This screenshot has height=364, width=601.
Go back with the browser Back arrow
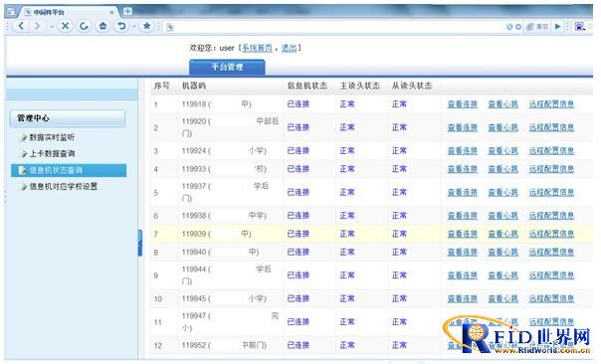point(21,26)
